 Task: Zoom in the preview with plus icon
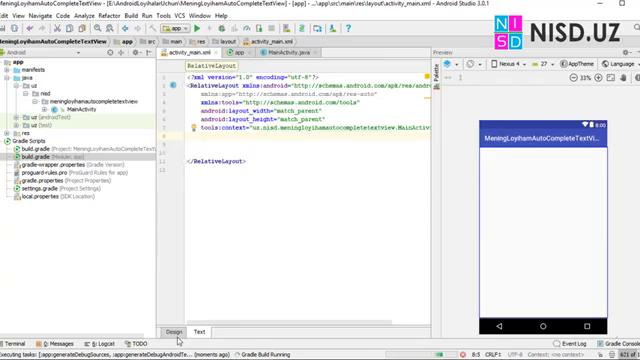click(x=598, y=78)
